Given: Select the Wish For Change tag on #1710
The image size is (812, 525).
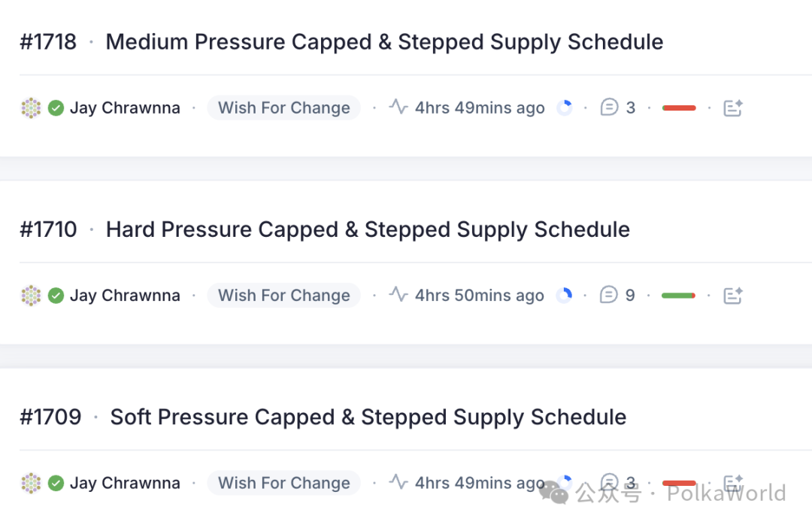Looking at the screenshot, I should (284, 296).
